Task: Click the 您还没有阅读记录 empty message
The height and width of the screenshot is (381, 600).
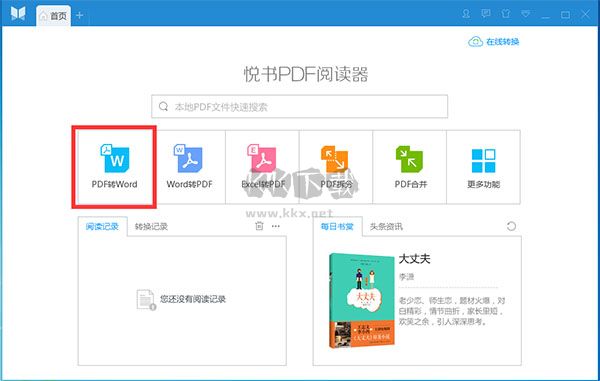Action: tap(192, 299)
